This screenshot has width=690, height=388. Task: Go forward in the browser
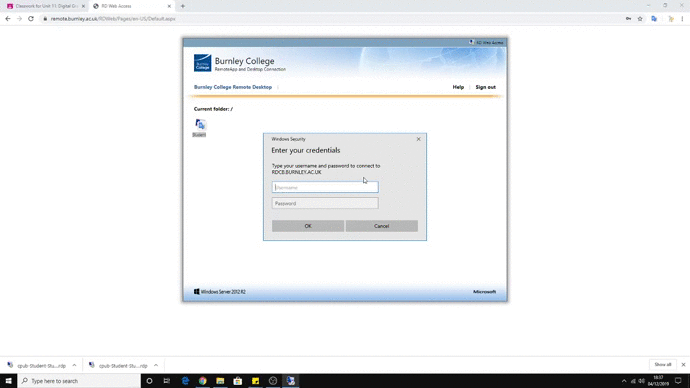tap(19, 19)
